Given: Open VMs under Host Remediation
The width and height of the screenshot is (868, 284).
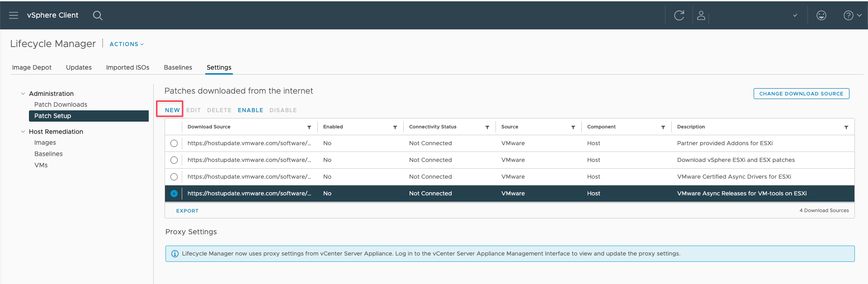Looking at the screenshot, I should [41, 165].
